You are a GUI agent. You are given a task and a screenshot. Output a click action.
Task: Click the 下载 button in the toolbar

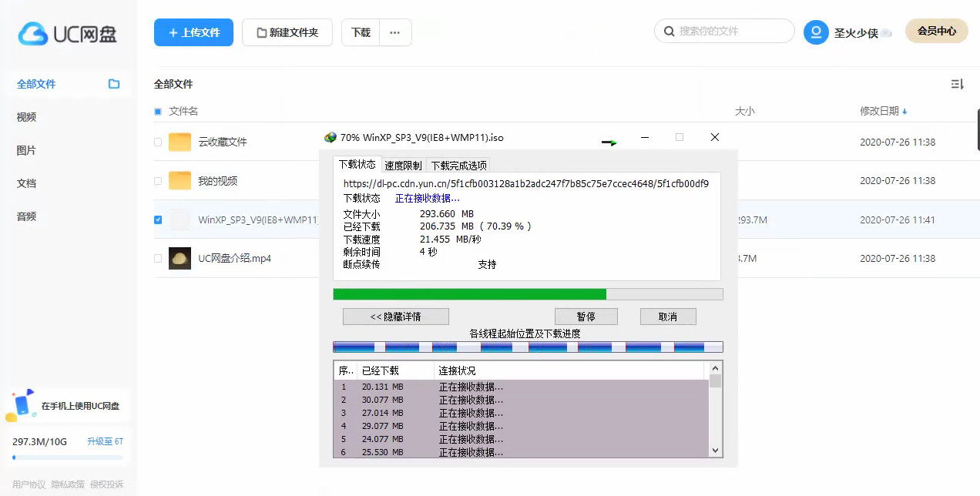361,32
